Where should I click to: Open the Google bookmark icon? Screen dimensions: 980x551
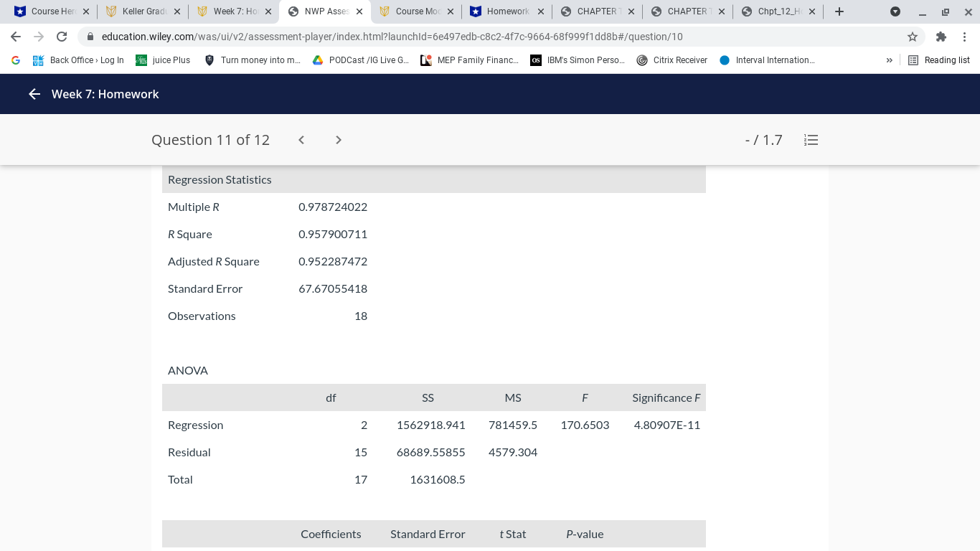point(16,60)
